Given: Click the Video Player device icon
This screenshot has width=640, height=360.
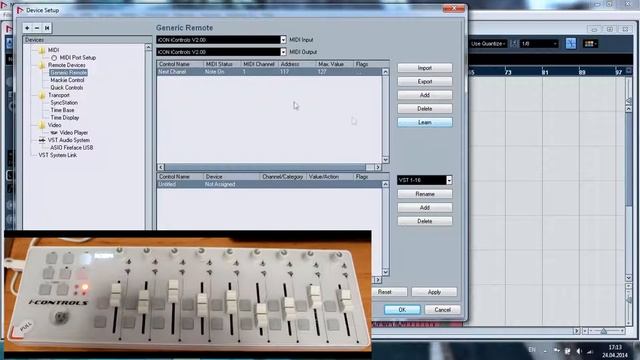Looking at the screenshot, I should [x=54, y=133].
